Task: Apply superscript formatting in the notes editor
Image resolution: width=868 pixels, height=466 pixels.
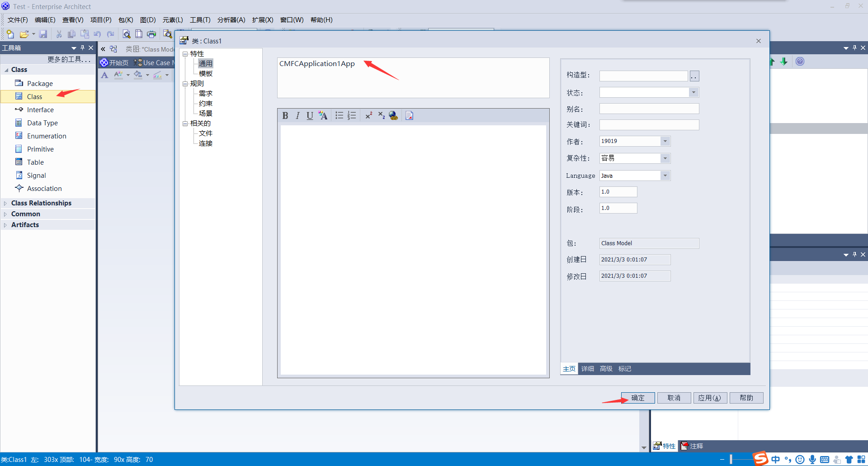Action: [368, 115]
